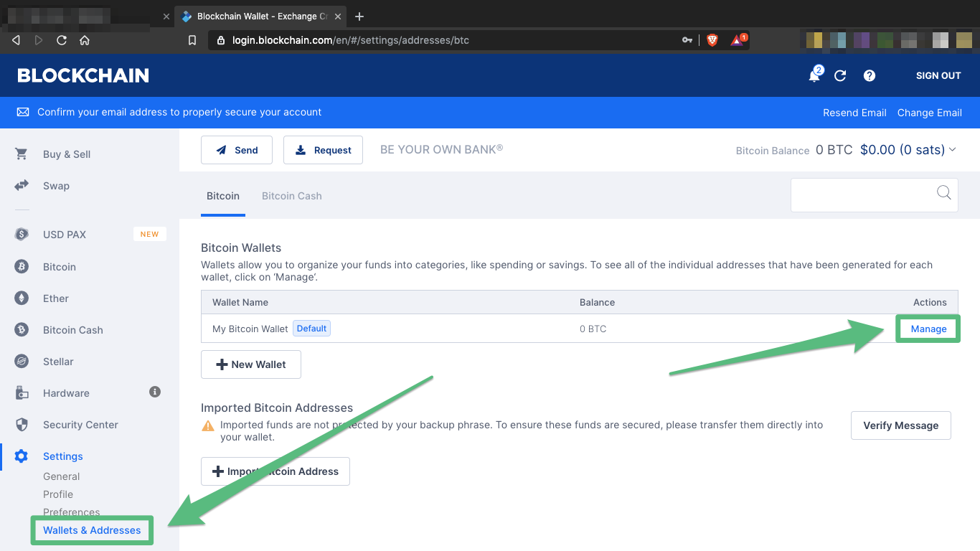Open USD PAX in sidebar
The image size is (980, 551).
click(x=65, y=235)
